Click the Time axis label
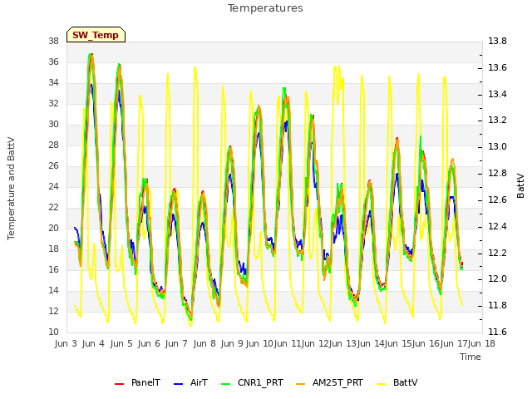 coord(470,357)
